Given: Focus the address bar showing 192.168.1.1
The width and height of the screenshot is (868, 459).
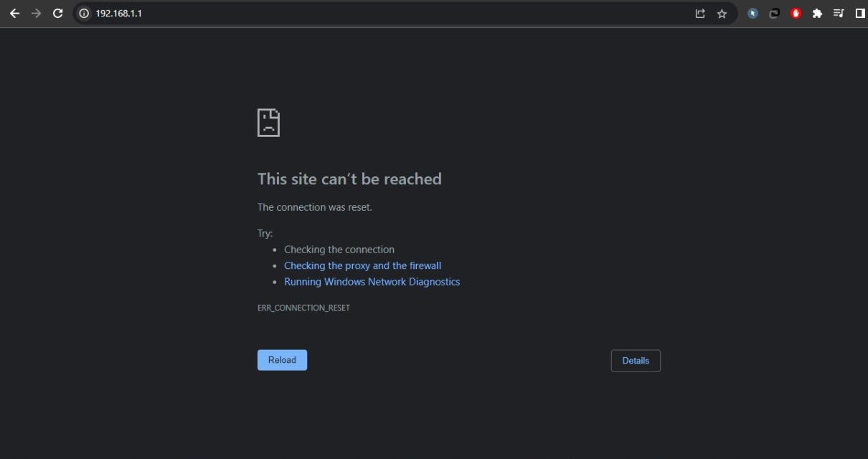Looking at the screenshot, I should click(x=359, y=14).
